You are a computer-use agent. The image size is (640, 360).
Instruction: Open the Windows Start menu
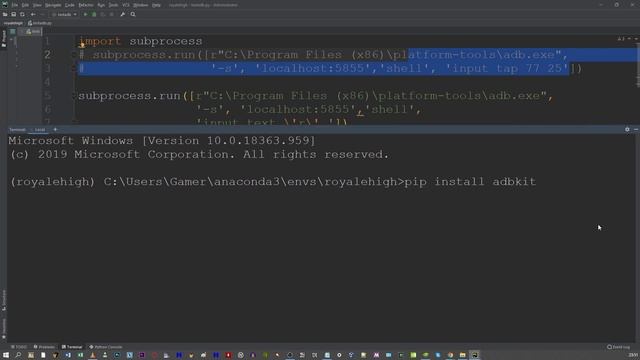(x=6, y=355)
